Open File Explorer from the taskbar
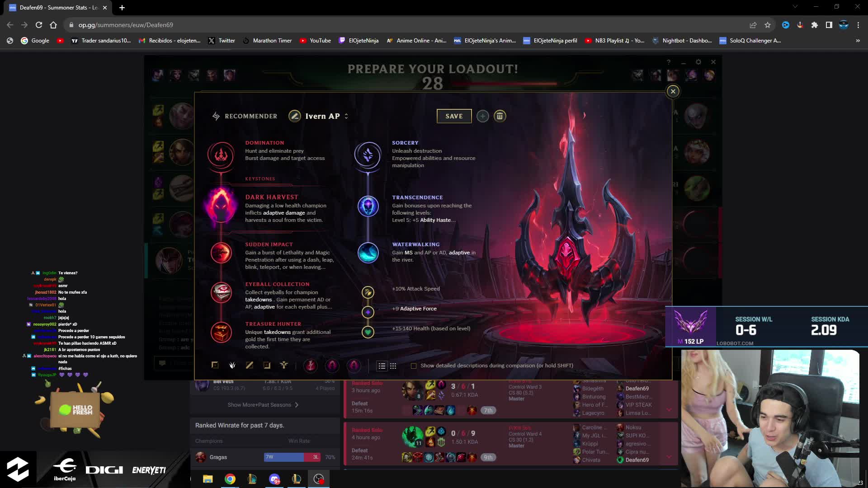This screenshot has height=488, width=868. [208, 479]
